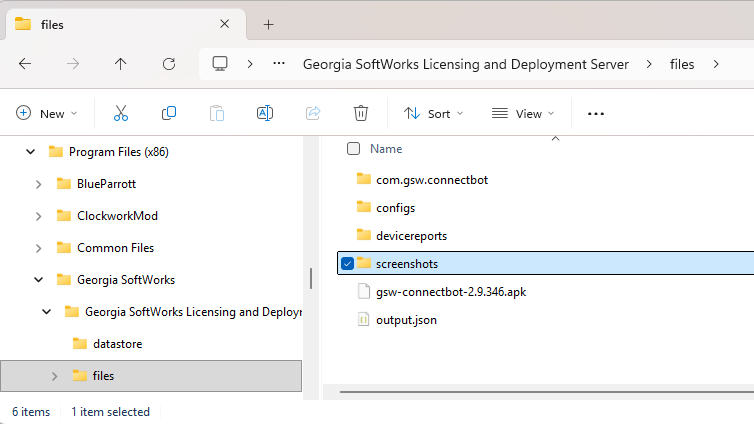This screenshot has width=754, height=424.
Task: Toggle the select all checkbox by Name
Action: [x=353, y=149]
